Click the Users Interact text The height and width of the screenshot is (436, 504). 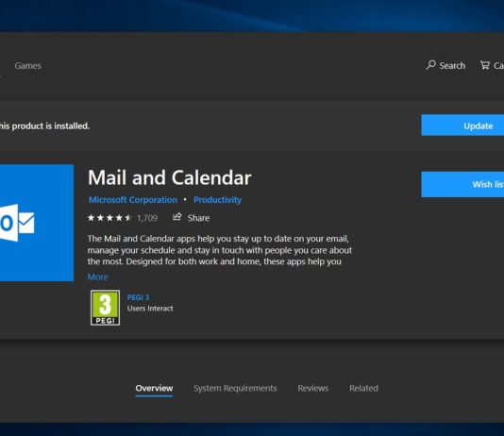tap(150, 309)
